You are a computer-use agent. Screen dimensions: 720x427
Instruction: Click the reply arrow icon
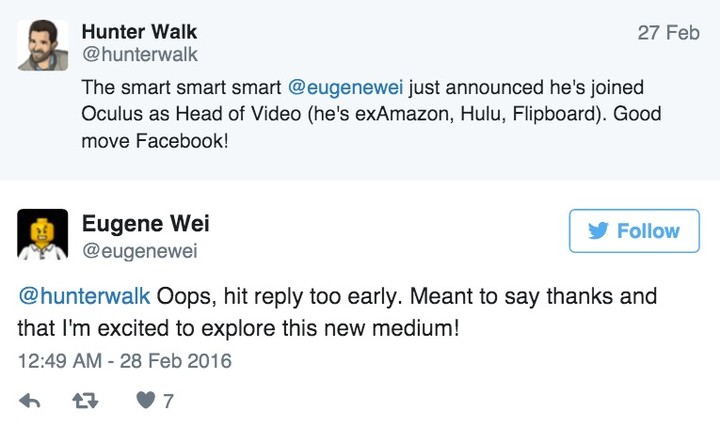pyautogui.click(x=30, y=402)
